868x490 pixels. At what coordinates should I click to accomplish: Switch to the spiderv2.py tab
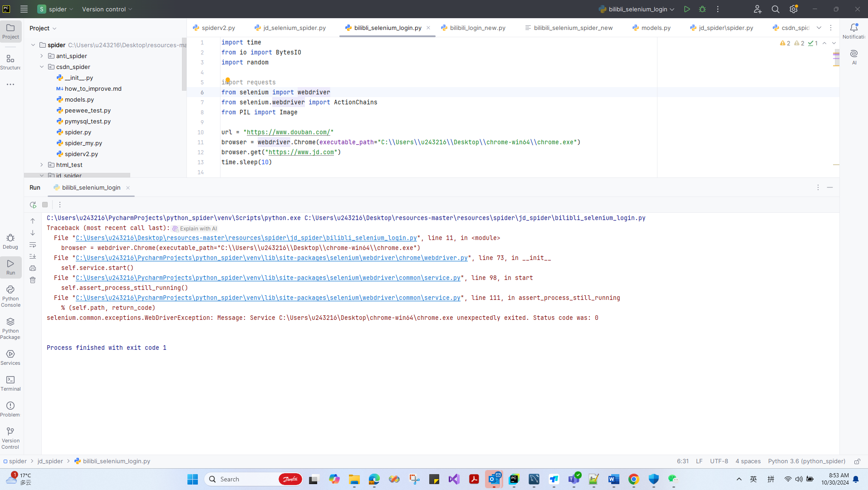click(214, 28)
